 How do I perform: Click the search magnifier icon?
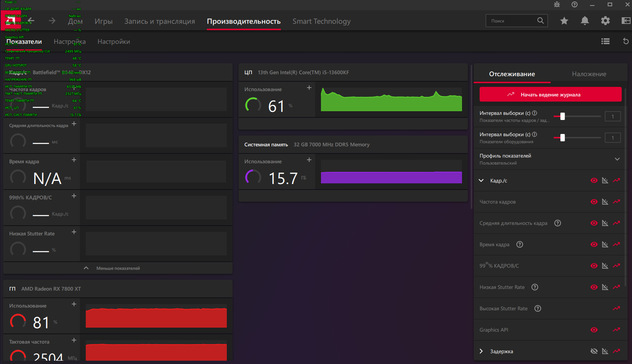coord(540,21)
